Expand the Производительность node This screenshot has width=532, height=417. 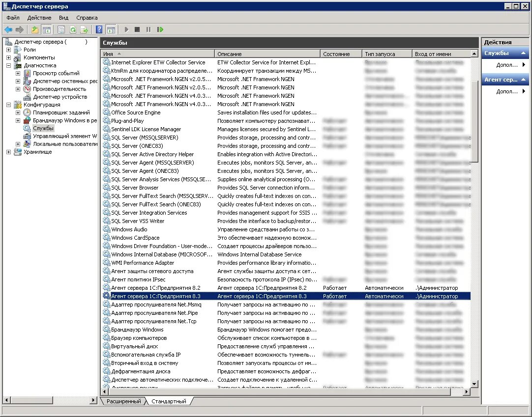click(x=18, y=89)
